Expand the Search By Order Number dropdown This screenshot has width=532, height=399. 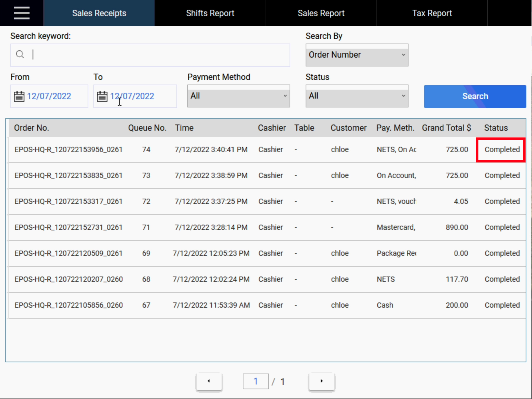point(357,55)
